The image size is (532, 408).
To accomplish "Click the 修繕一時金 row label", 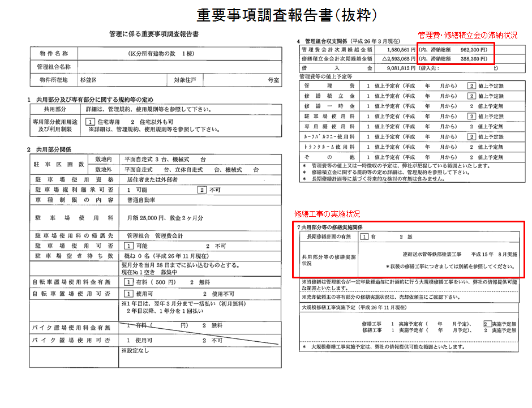I will tap(329, 106).
